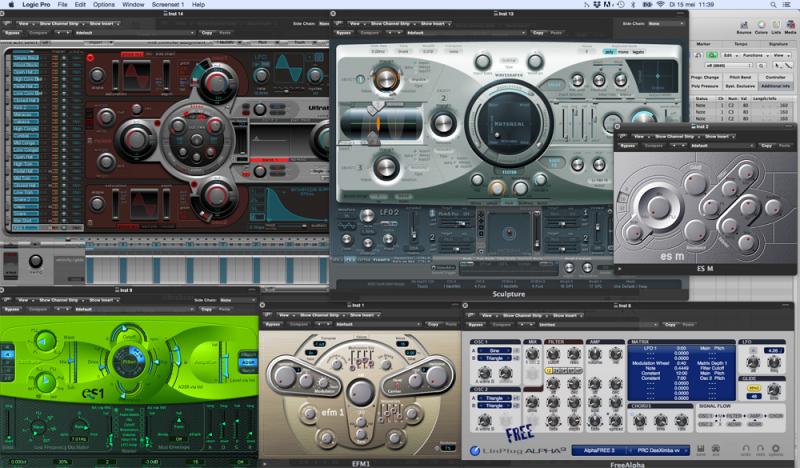The width and height of the screenshot is (800, 468).
Task: Click the catch playhead icon in event list
Action: pos(699,55)
